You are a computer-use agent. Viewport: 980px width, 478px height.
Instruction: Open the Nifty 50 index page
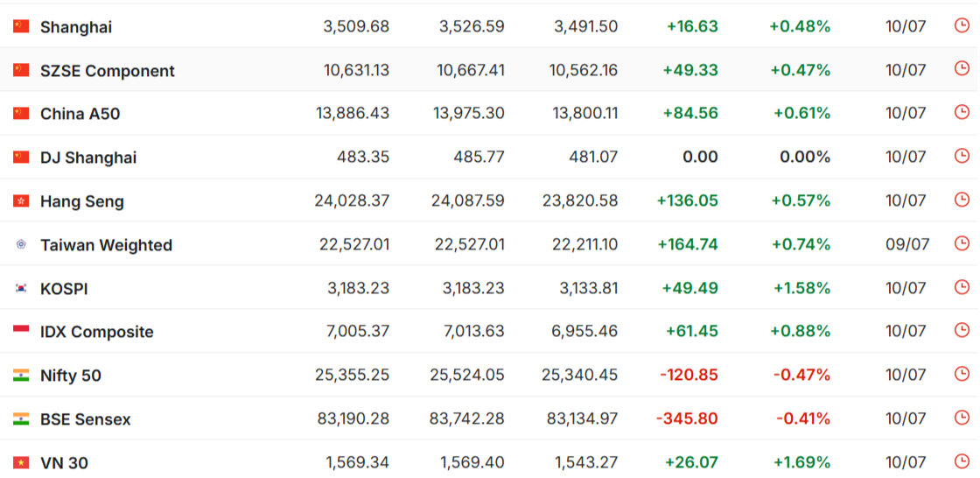point(71,376)
